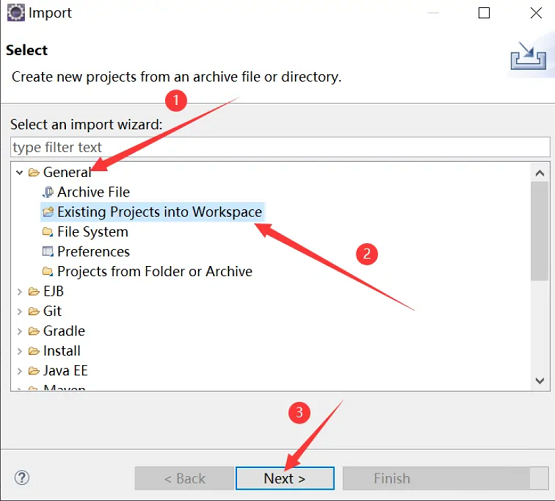Maximize the Import dialog
The height and width of the screenshot is (501, 555).
click(484, 13)
